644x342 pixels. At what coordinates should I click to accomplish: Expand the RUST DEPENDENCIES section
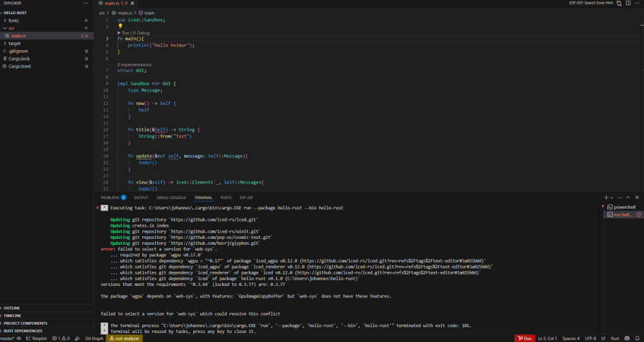(23, 331)
